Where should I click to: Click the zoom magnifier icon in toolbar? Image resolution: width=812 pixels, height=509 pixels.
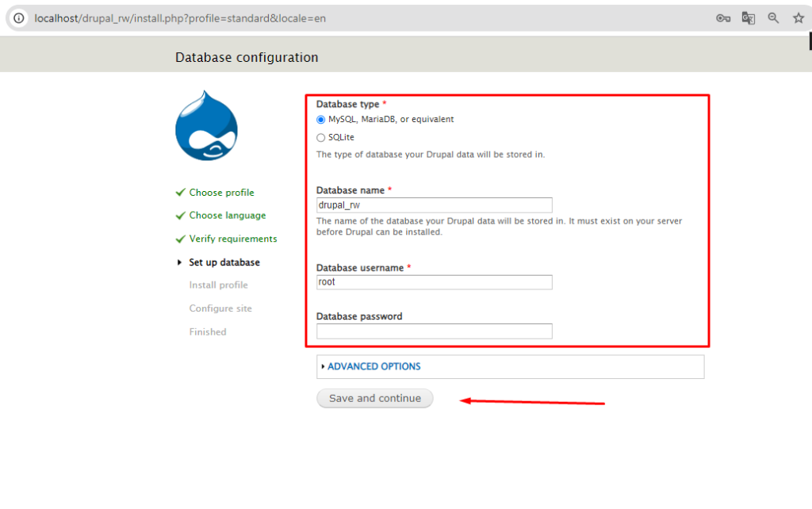click(773, 17)
